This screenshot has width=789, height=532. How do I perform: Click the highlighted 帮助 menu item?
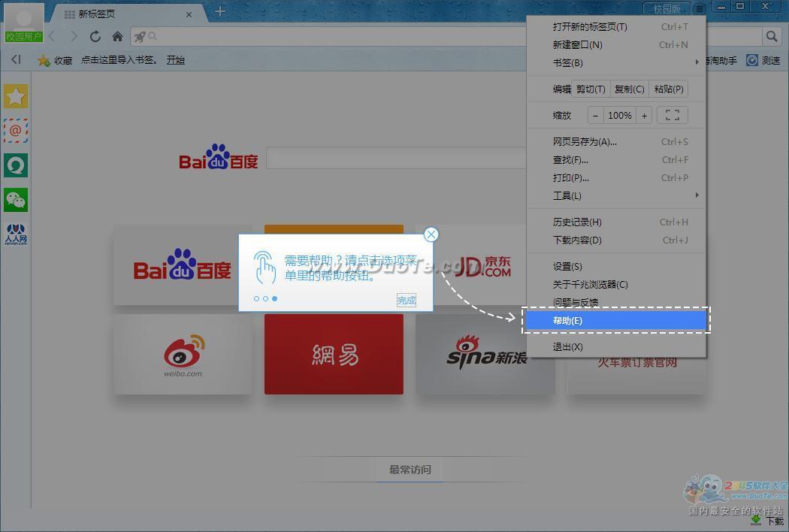(x=616, y=320)
